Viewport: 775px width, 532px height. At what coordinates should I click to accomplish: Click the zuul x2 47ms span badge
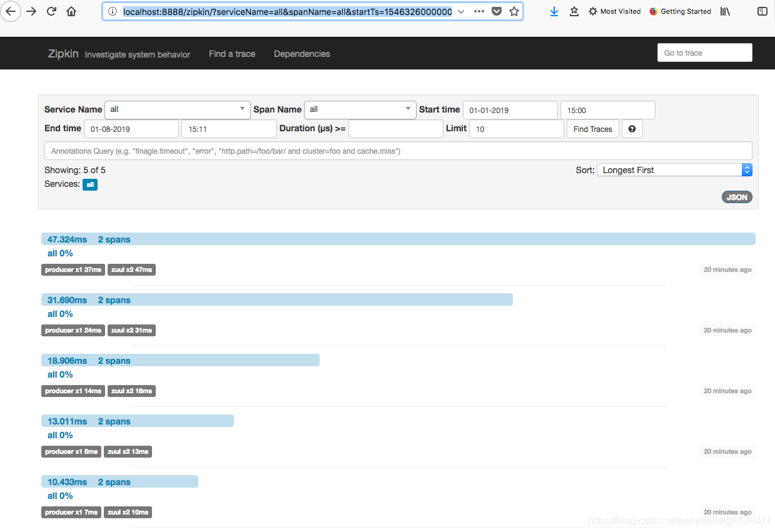pos(131,269)
